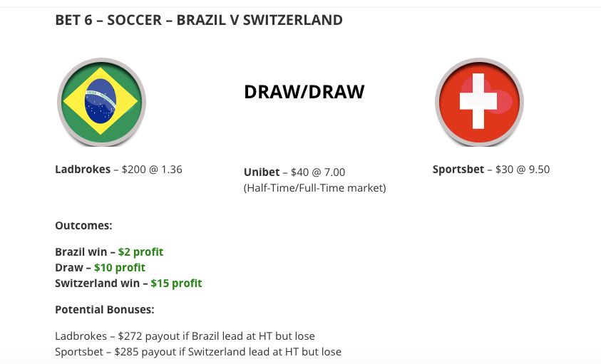The width and height of the screenshot is (601, 364).
Task: Select the BET 6 Soccer heading
Action: [199, 20]
